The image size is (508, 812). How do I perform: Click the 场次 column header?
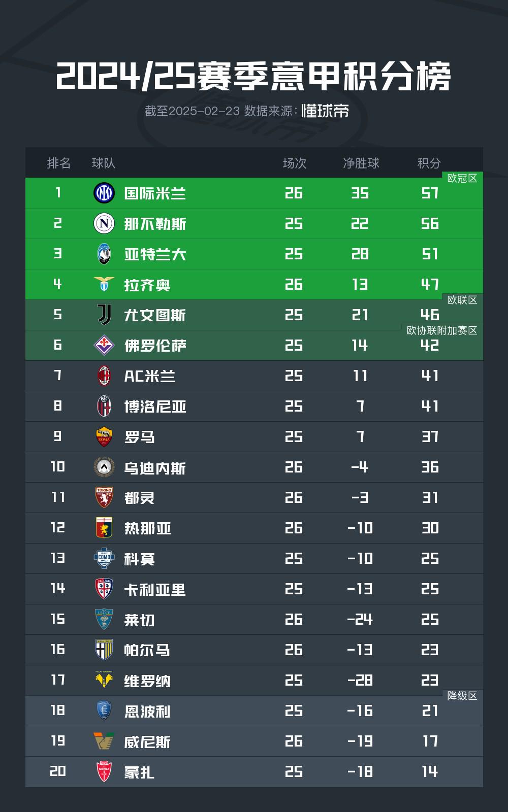point(295,163)
